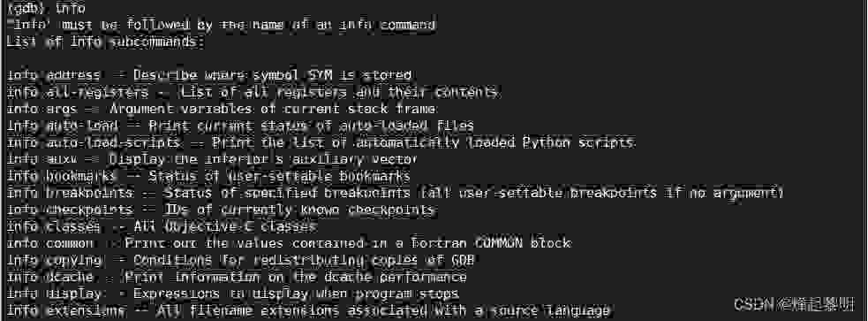Viewport: 868px width, 321px height.
Task: Select the 'info address' subcommand line
Action: [x=209, y=75]
